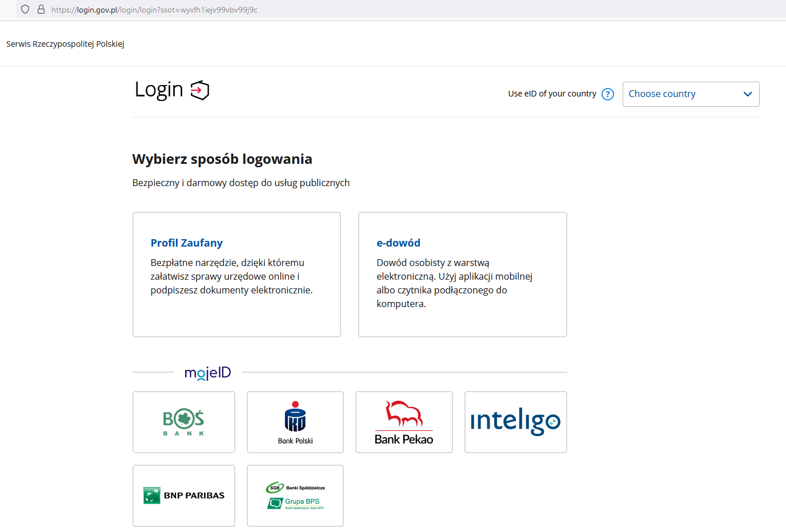
Task: Choose BNP Paribas login tile
Action: [183, 495]
